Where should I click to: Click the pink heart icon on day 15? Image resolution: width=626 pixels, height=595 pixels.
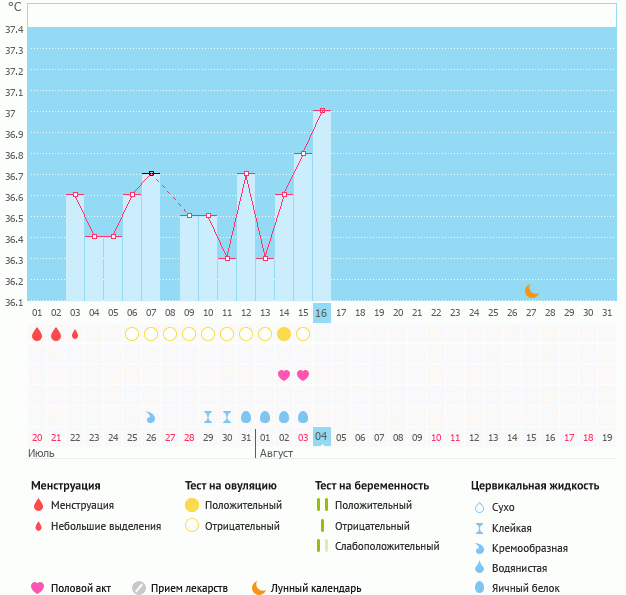point(303,375)
